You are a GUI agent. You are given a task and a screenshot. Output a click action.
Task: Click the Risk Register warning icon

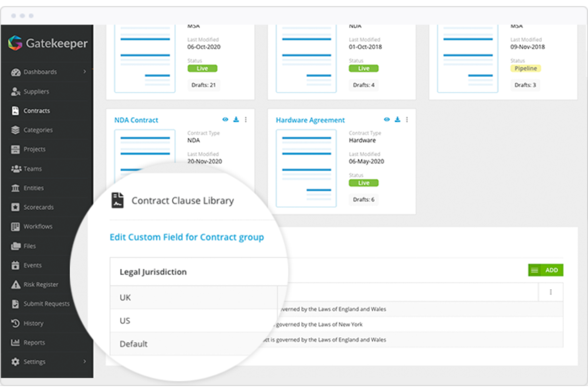click(15, 284)
